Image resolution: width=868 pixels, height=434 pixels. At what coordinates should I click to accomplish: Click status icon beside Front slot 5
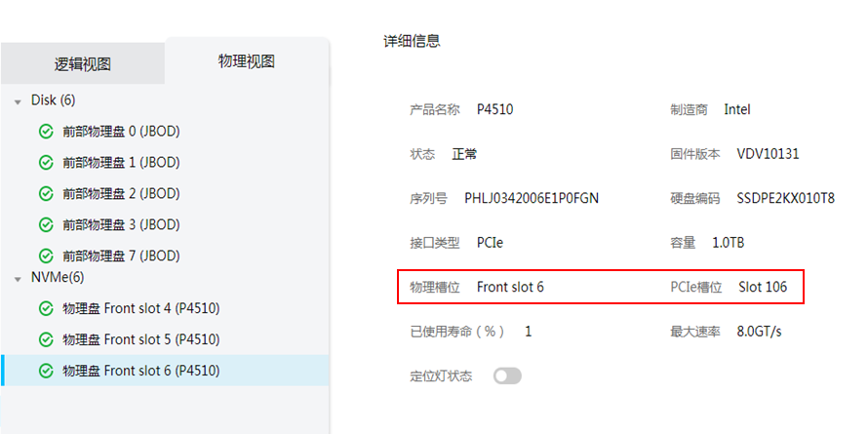(46, 339)
